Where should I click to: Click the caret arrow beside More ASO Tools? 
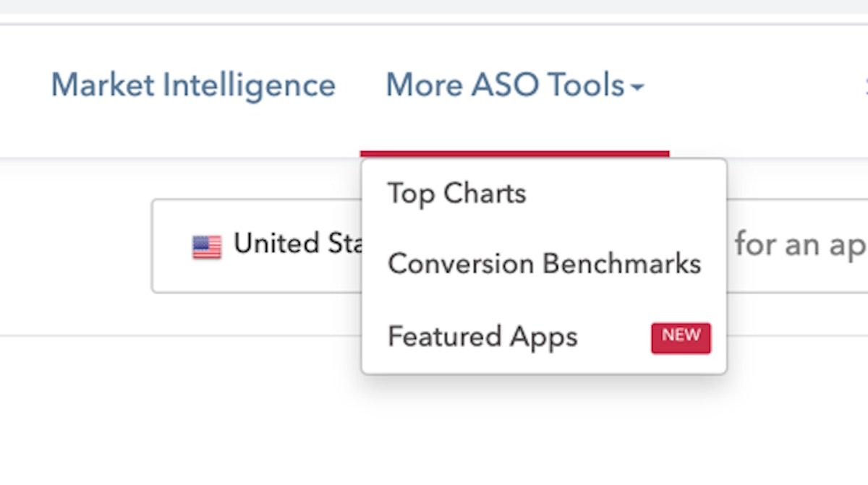pos(637,88)
